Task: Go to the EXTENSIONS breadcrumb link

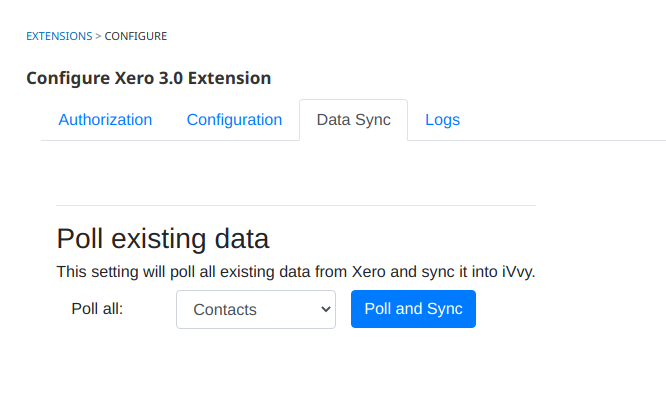Action: pyautogui.click(x=59, y=36)
